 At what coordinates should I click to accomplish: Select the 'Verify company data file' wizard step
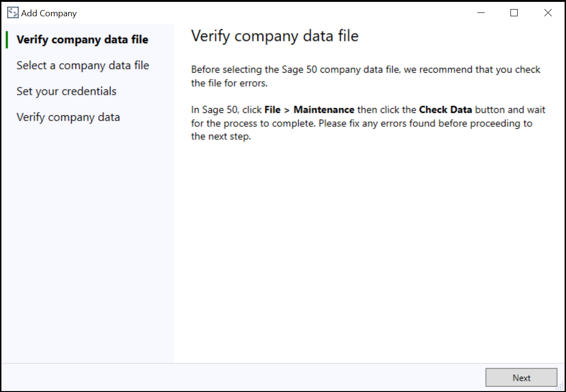pos(82,39)
